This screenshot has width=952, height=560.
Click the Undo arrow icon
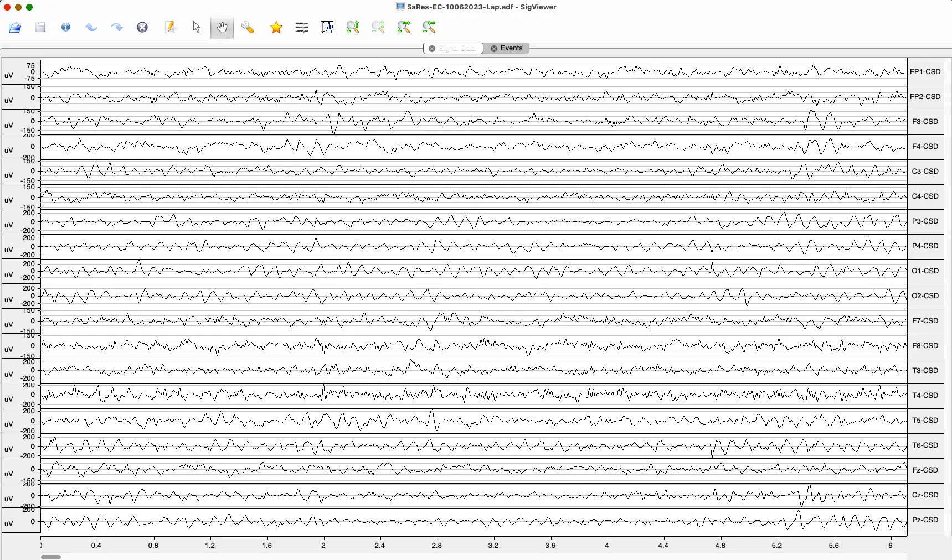(x=91, y=27)
